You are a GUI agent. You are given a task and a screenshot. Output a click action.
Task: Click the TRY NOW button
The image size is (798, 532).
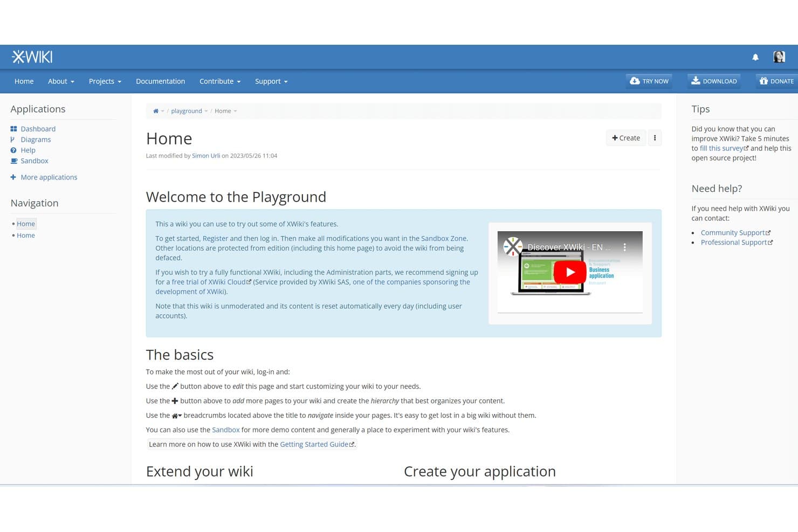pos(649,81)
